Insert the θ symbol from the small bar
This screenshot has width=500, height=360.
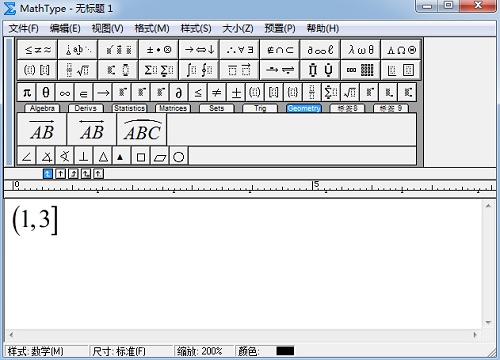point(46,92)
